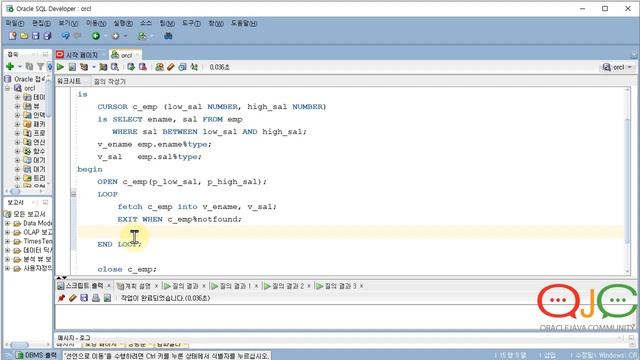
Task: Expand the OLAP reports node
Action: (8, 232)
